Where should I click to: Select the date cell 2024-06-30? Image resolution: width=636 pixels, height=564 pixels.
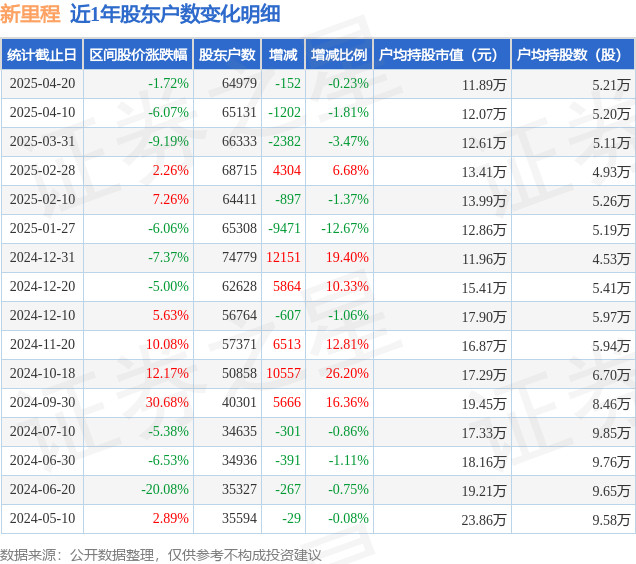[x=42, y=461]
